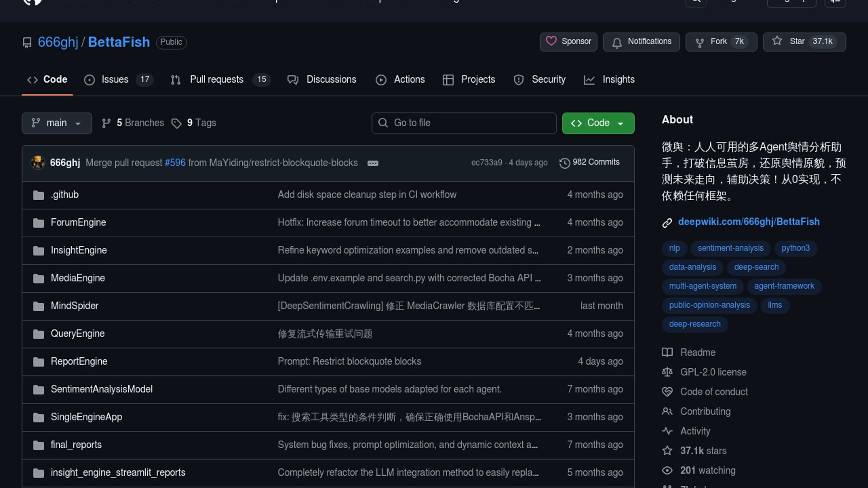Screen dimensions: 868x488
Task: Switch to Pull requests tab
Action: pos(217,80)
